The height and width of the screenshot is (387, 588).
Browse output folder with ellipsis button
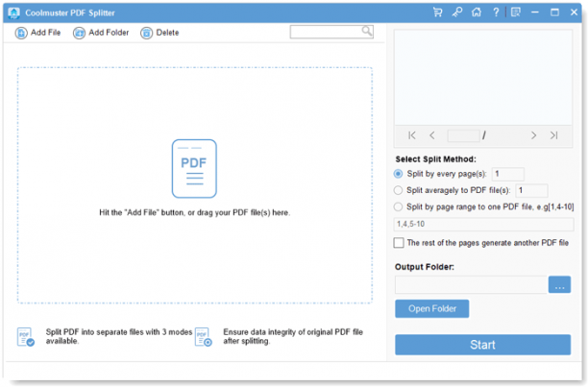(559, 284)
